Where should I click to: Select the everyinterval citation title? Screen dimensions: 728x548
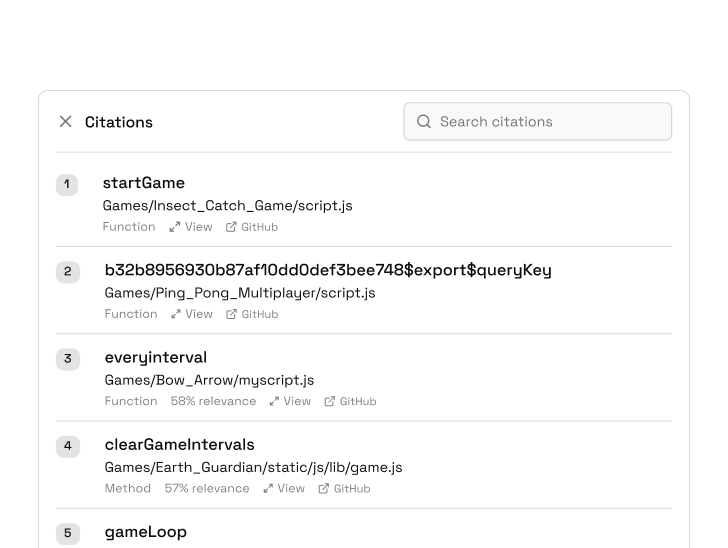[x=156, y=357]
